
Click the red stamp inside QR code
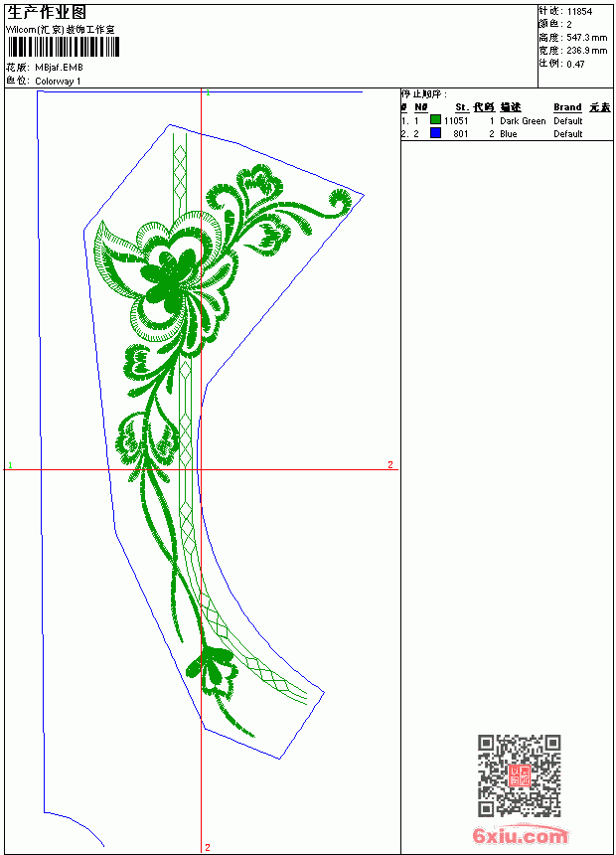pyautogui.click(x=520, y=775)
